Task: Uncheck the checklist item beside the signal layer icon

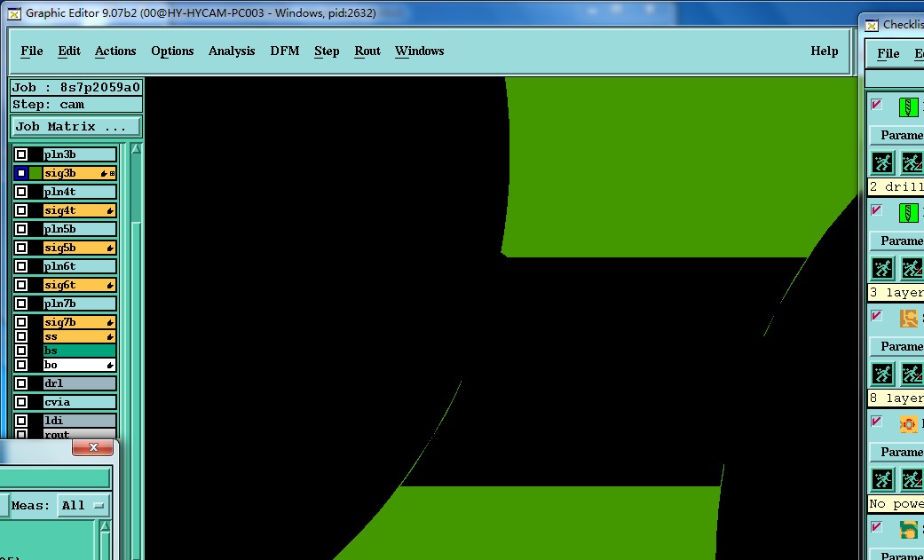Action: (x=876, y=315)
